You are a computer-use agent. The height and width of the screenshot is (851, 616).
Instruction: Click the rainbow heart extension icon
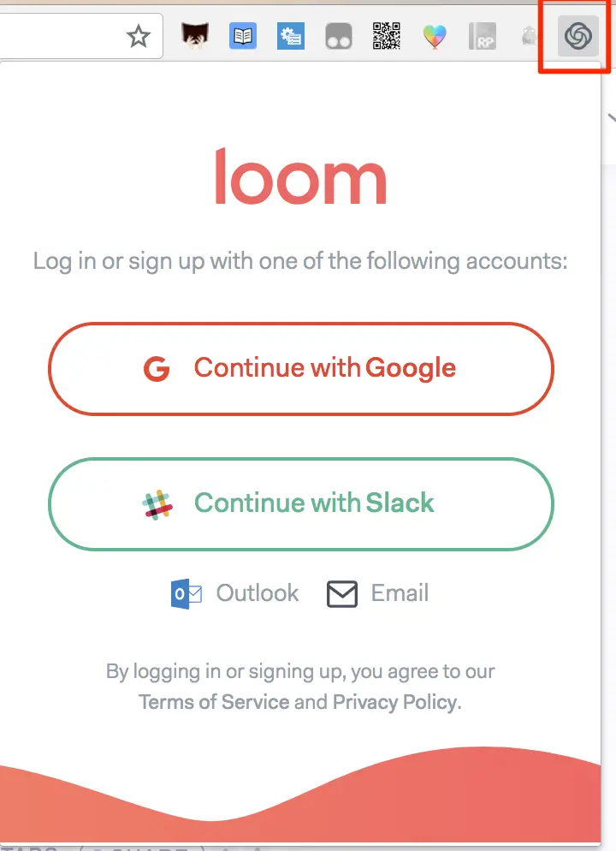pos(435,37)
